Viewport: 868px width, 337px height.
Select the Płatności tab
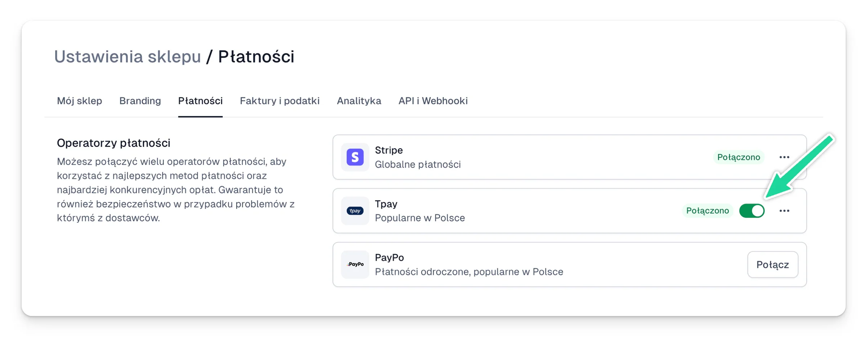click(200, 101)
